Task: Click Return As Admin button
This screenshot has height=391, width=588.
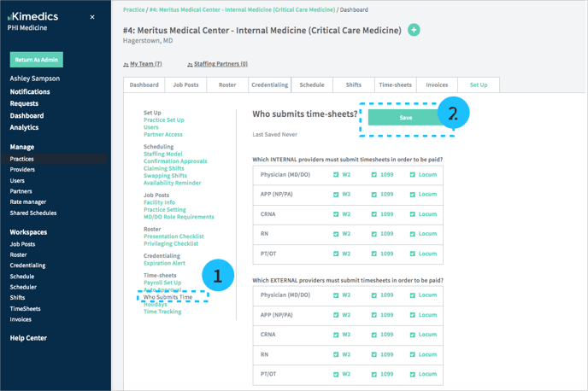Action: click(x=36, y=60)
